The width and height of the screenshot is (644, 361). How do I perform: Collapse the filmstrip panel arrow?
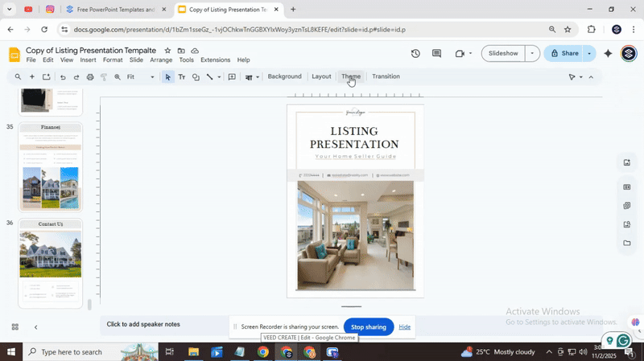pos(35,326)
